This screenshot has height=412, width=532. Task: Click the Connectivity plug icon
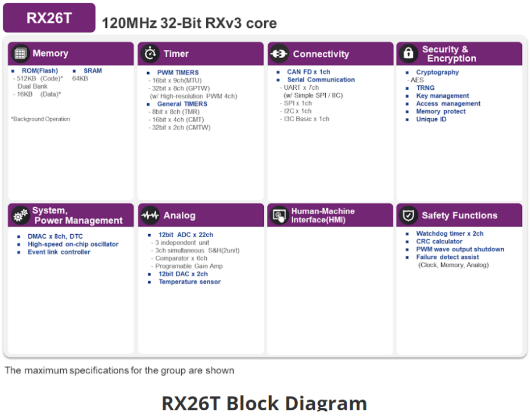pyautogui.click(x=279, y=53)
